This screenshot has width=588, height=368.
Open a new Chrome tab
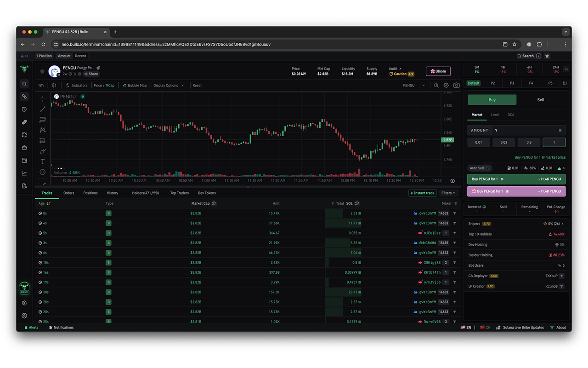pyautogui.click(x=116, y=32)
